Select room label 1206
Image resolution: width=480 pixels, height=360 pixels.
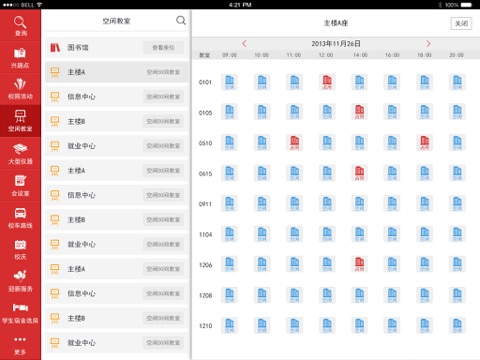205,265
